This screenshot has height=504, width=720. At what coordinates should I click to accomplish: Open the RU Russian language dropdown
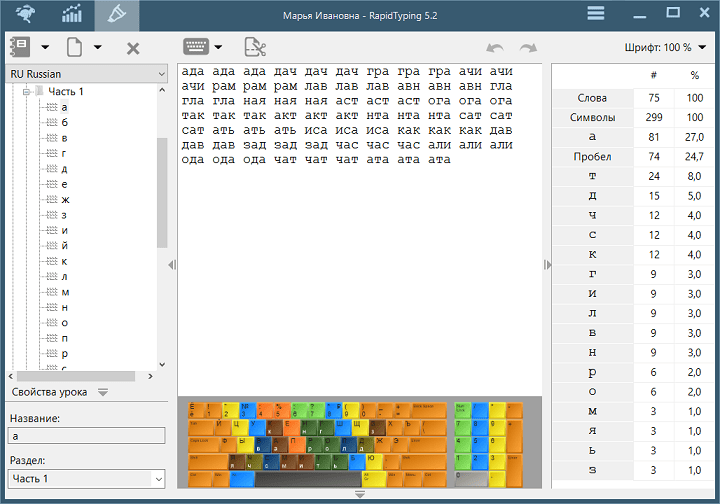pos(86,74)
